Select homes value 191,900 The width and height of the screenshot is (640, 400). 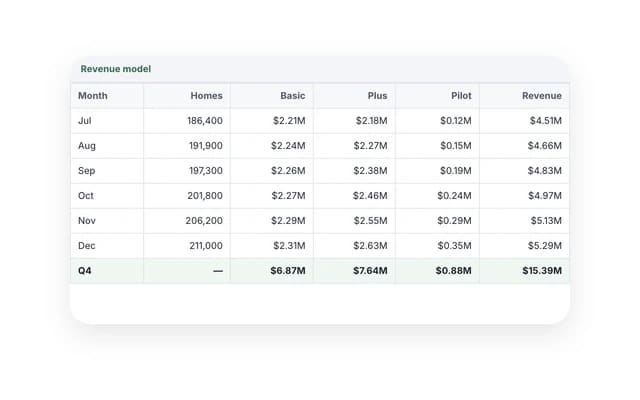(206, 146)
